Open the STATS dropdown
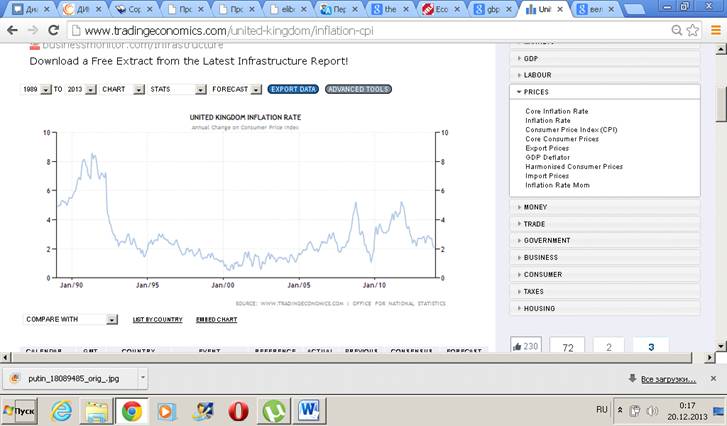Image resolution: width=727 pixels, height=426 pixels. (x=177, y=89)
